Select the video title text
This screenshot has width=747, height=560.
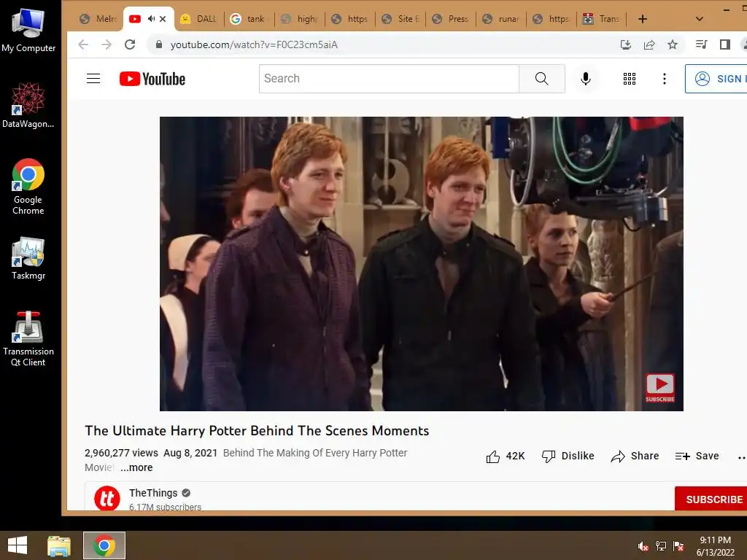click(x=257, y=430)
